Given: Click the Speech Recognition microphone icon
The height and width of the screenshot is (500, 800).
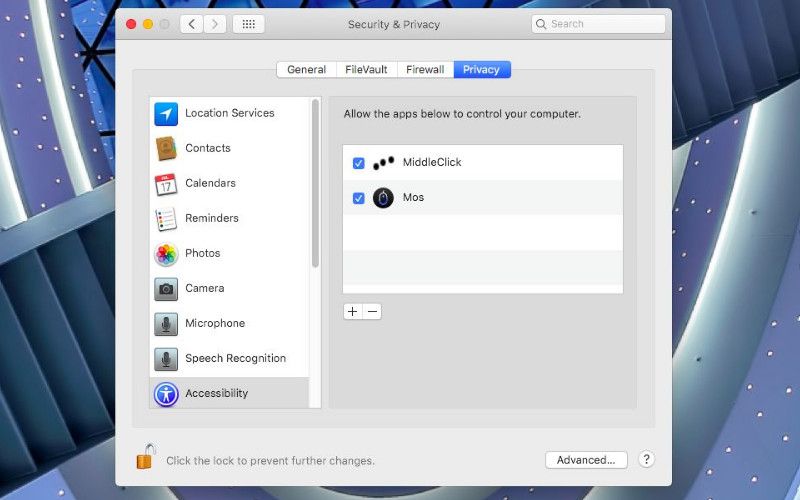Looking at the screenshot, I should 166,359.
